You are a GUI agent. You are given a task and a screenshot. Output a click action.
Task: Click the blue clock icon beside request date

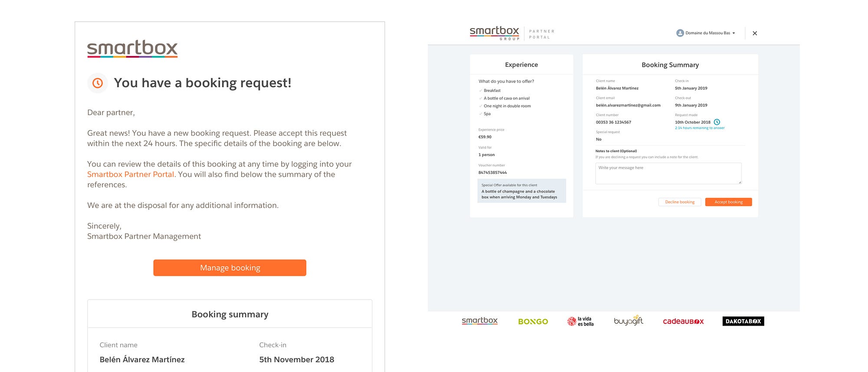(717, 122)
